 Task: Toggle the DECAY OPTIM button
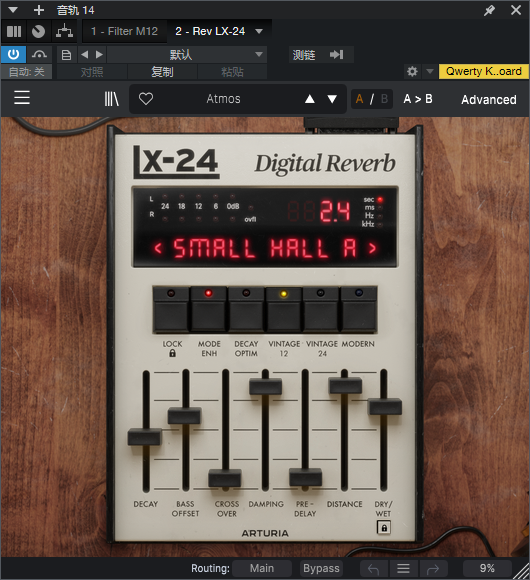246,310
